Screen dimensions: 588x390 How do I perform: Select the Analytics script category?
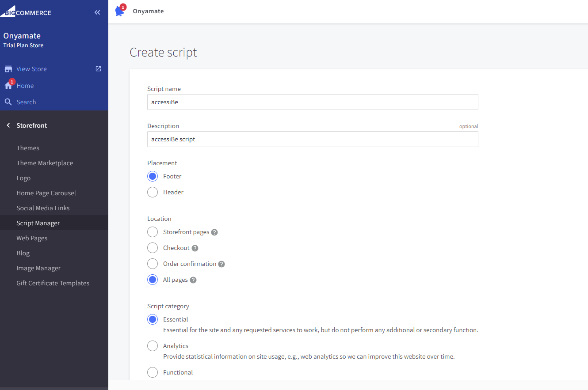pos(152,345)
